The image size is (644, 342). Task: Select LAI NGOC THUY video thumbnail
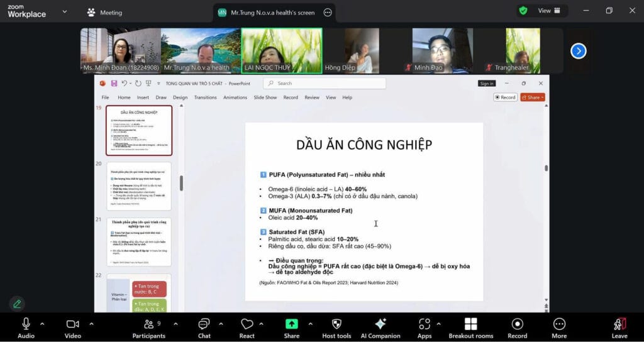(282, 50)
